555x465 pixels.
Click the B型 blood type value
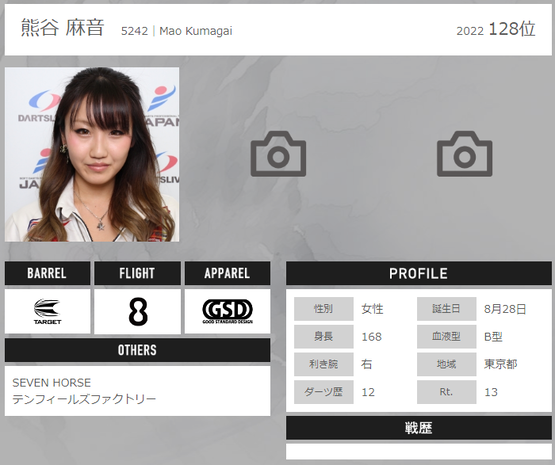493,337
